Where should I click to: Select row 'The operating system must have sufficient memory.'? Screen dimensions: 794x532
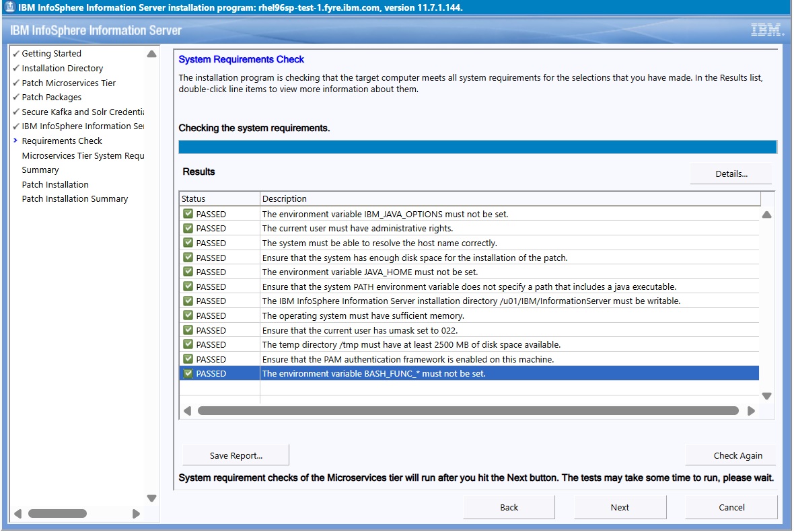pyautogui.click(x=469, y=315)
